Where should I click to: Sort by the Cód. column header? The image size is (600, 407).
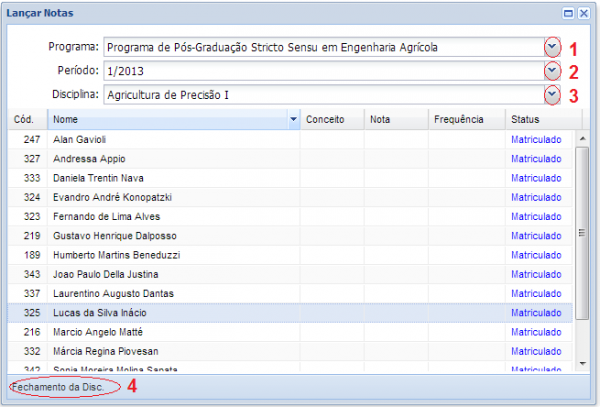click(x=26, y=119)
